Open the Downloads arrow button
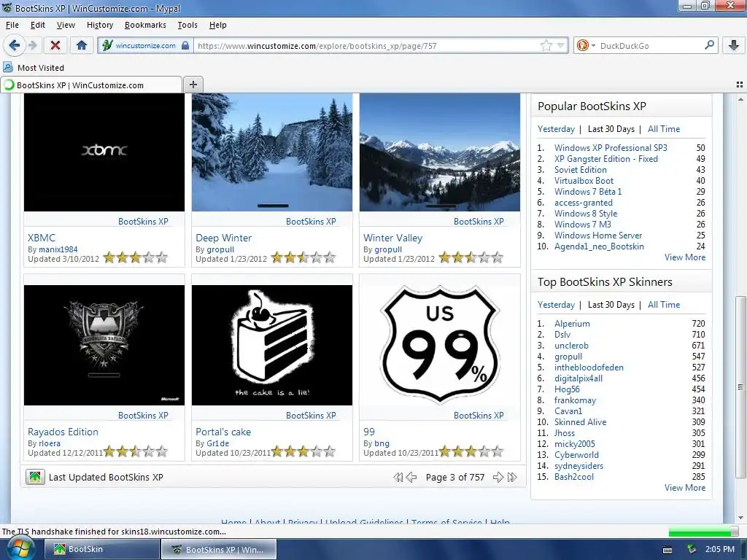Image resolution: width=747 pixels, height=560 pixels. pos(734,46)
